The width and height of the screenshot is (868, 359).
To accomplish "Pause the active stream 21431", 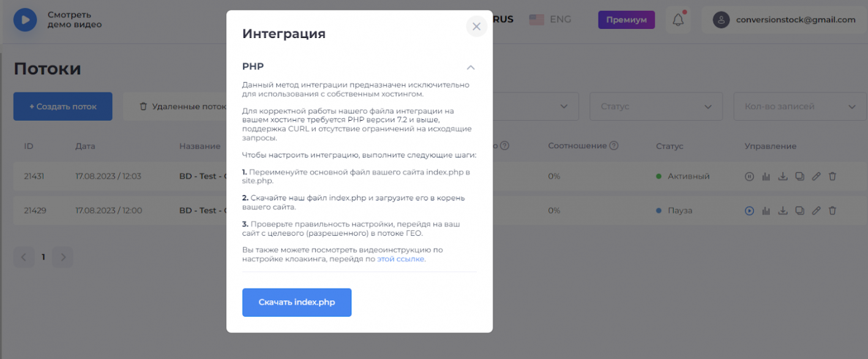I will [749, 176].
